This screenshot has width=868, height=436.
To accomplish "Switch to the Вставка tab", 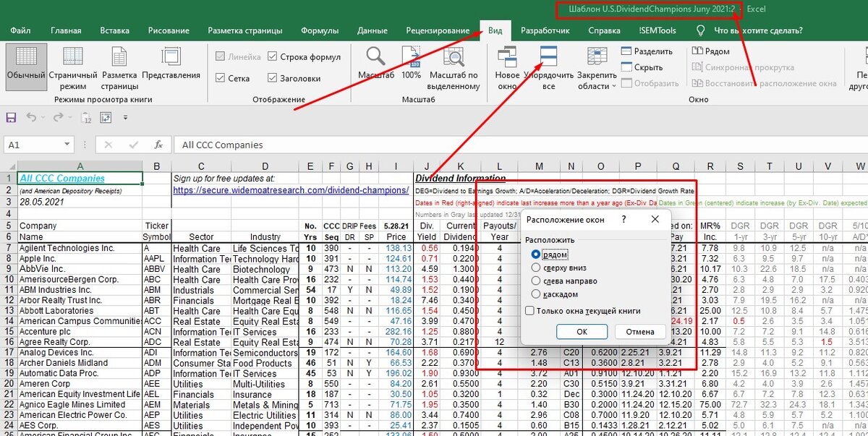I will [115, 30].
